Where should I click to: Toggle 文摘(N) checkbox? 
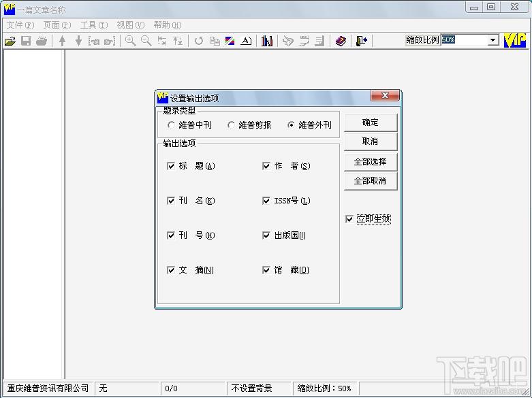pos(171,270)
